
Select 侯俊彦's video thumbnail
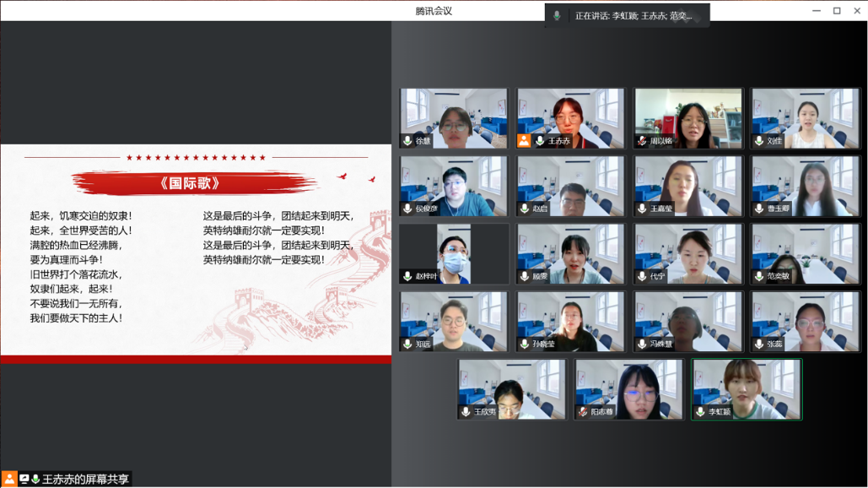454,186
